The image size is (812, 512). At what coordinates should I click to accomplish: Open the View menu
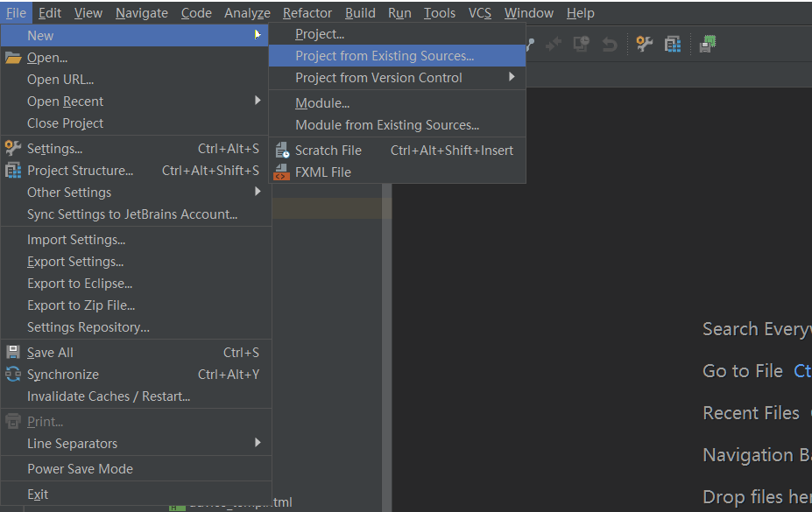pos(88,13)
